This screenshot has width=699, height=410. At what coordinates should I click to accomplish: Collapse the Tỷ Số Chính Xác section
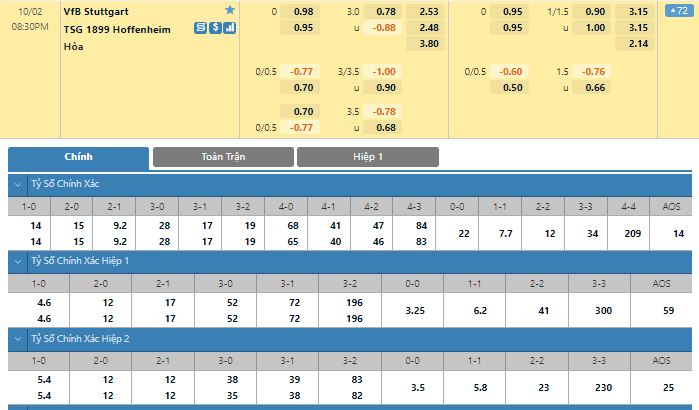pyautogui.click(x=17, y=184)
